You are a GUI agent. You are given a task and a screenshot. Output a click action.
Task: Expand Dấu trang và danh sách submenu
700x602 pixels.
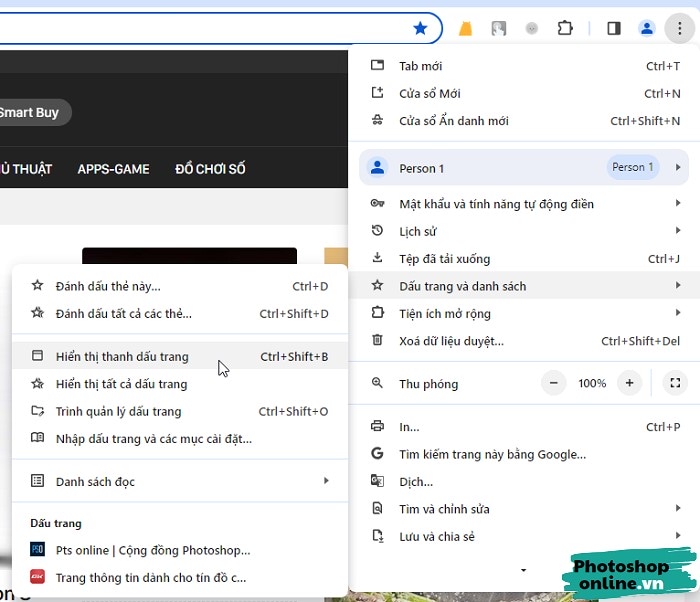524,286
